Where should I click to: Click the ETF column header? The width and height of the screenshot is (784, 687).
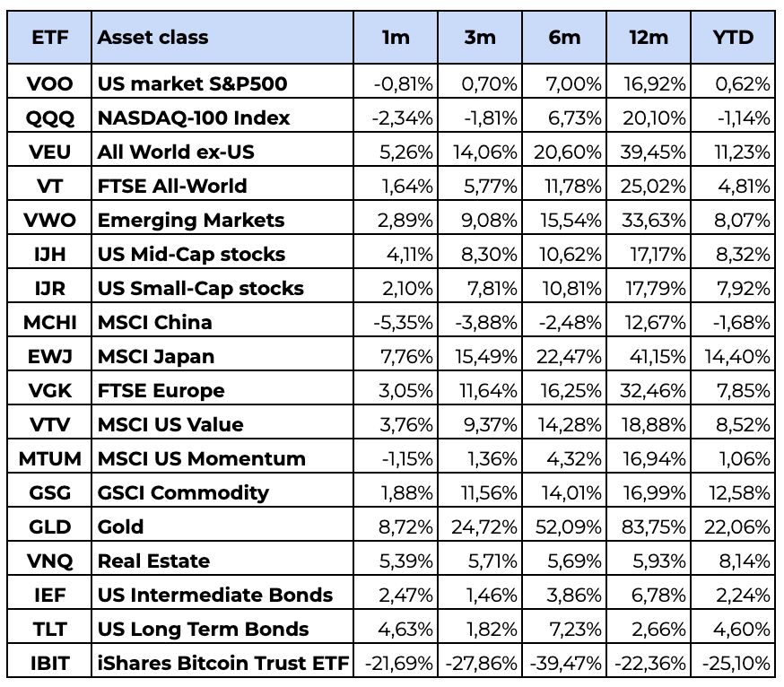coord(49,38)
